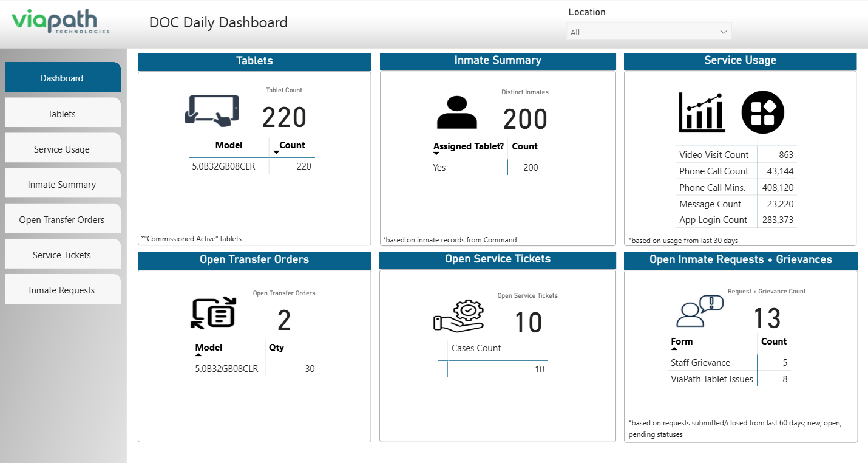Open the Service Usage navigation item
The width and height of the screenshot is (868, 463).
coord(62,149)
